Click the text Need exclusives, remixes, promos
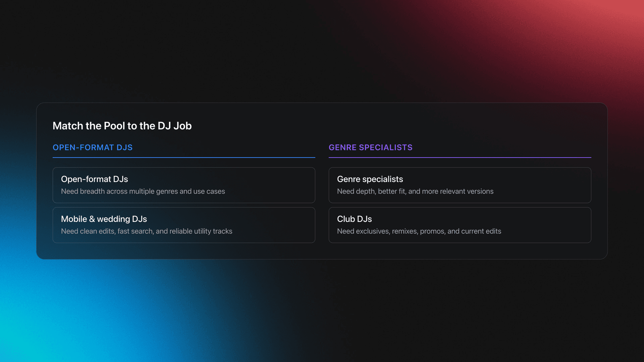 point(419,231)
